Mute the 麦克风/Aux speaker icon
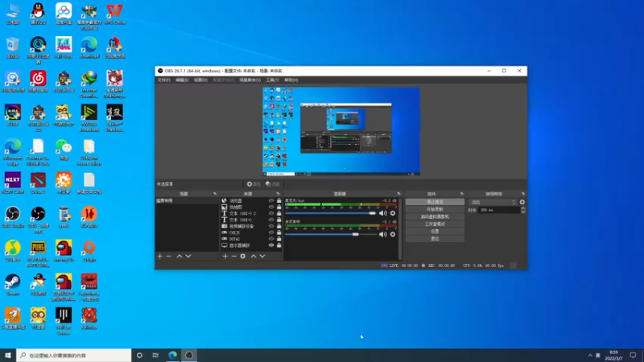Viewport: 644px width, 362px height. point(383,213)
